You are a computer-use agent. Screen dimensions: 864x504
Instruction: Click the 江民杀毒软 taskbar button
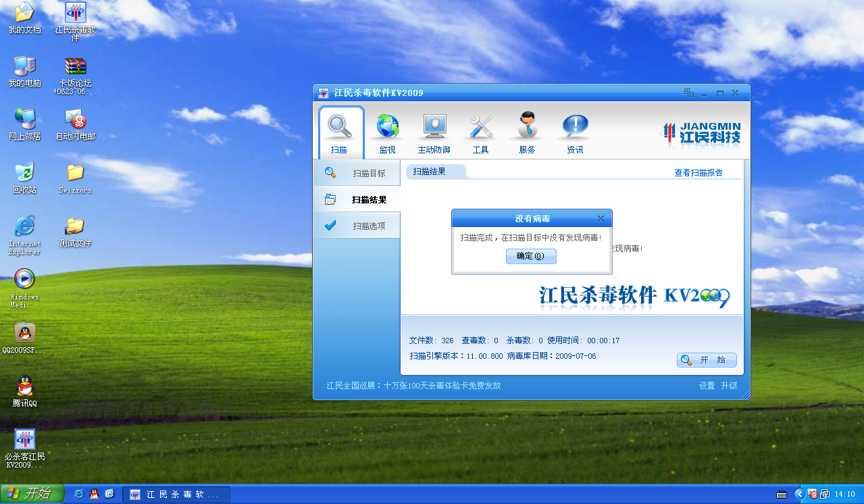tap(176, 495)
